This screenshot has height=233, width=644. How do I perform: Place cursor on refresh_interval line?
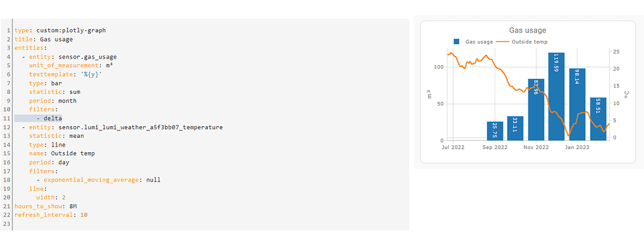click(51, 215)
